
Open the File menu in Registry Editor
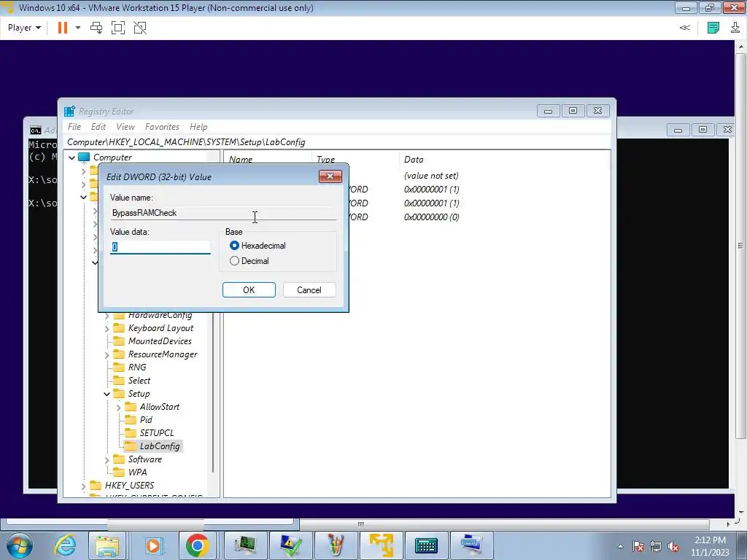pyautogui.click(x=74, y=127)
